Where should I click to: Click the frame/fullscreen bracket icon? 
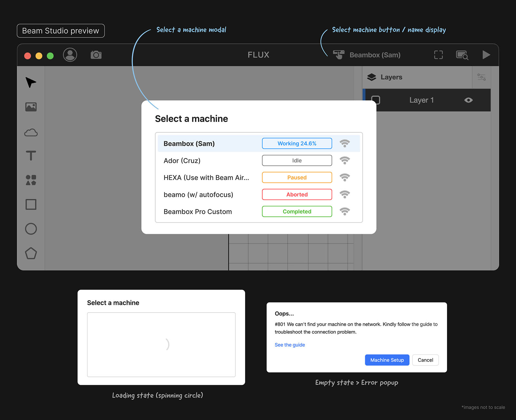tap(439, 55)
